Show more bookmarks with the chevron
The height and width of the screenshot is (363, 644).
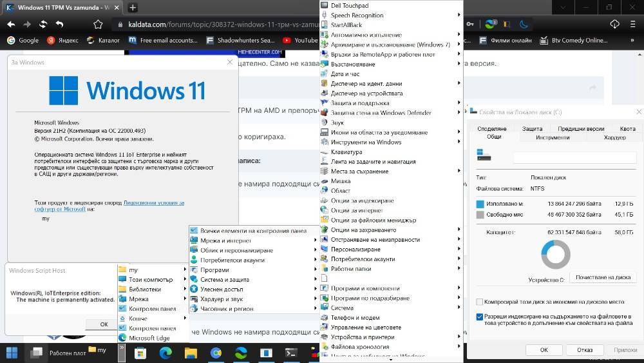[632, 40]
